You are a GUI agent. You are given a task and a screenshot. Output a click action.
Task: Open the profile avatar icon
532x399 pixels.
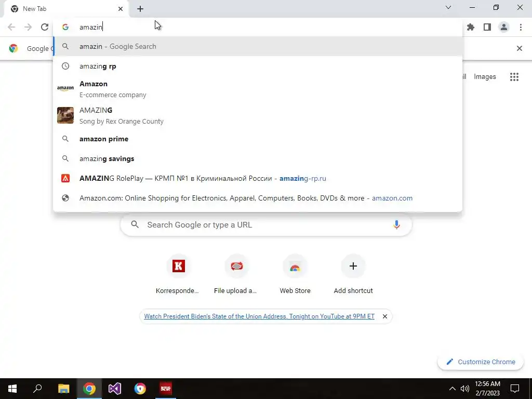[x=504, y=27]
